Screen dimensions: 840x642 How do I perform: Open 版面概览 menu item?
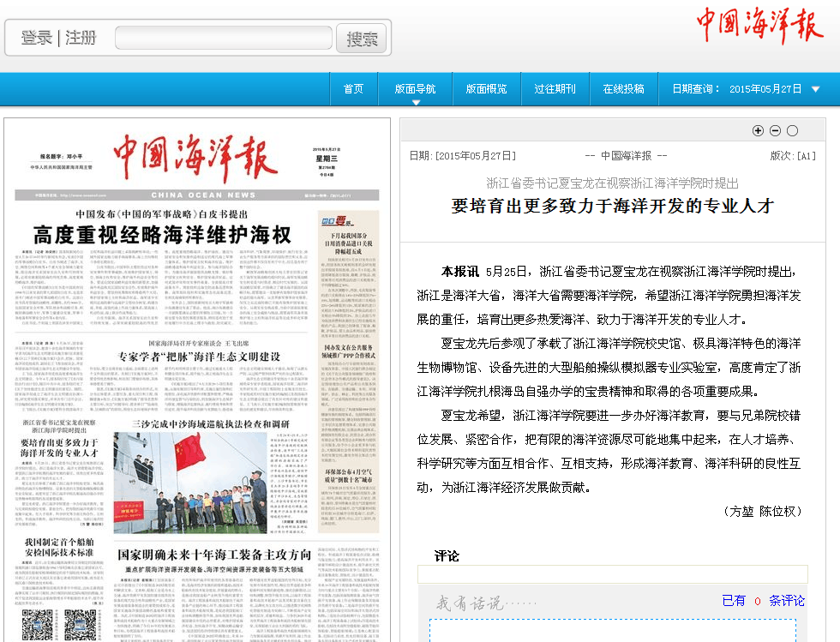coord(487,89)
